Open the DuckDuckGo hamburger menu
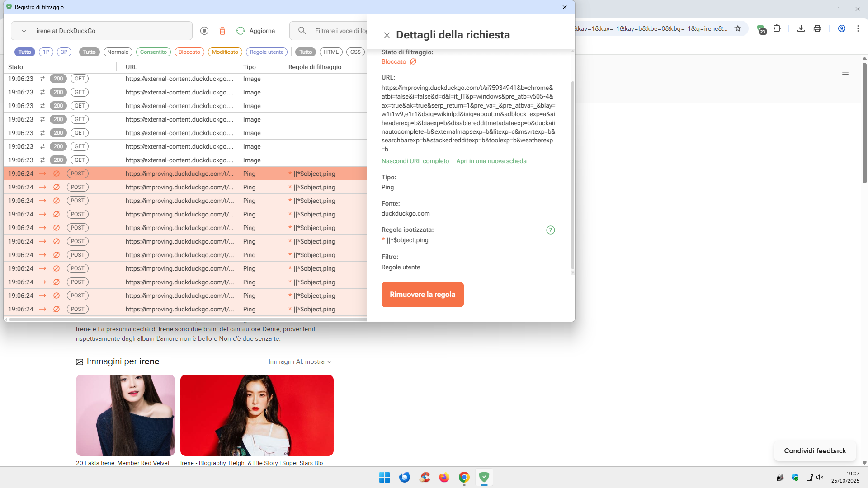Viewport: 868px width, 488px height. click(x=845, y=72)
